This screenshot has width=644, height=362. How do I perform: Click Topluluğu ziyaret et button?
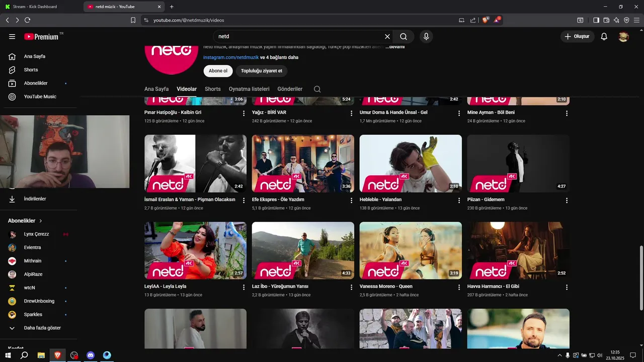click(x=262, y=71)
